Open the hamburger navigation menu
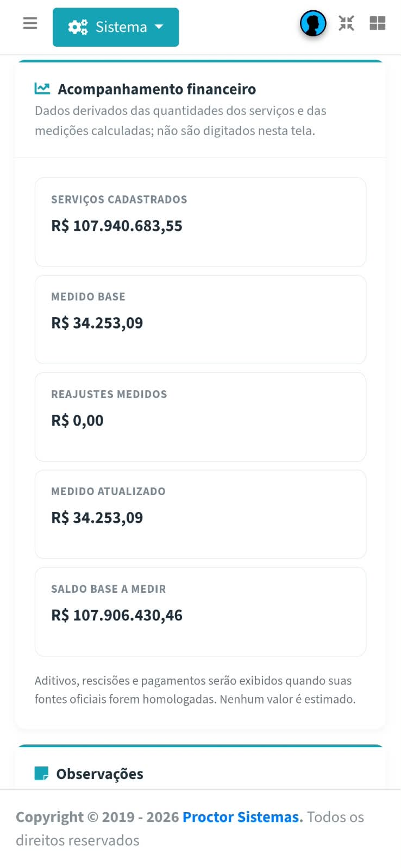This screenshot has width=401, height=868. (x=30, y=23)
